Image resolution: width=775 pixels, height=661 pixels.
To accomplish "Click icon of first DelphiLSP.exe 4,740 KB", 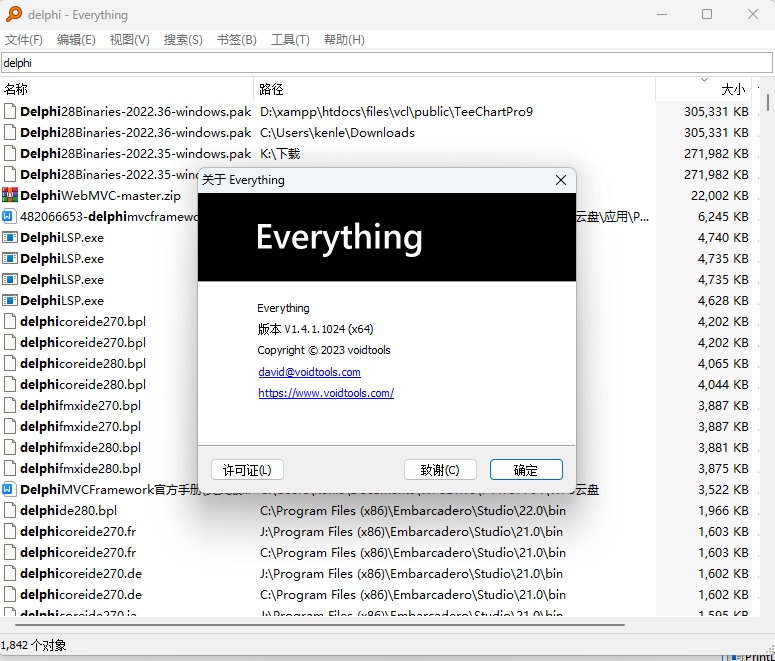I will [10, 237].
